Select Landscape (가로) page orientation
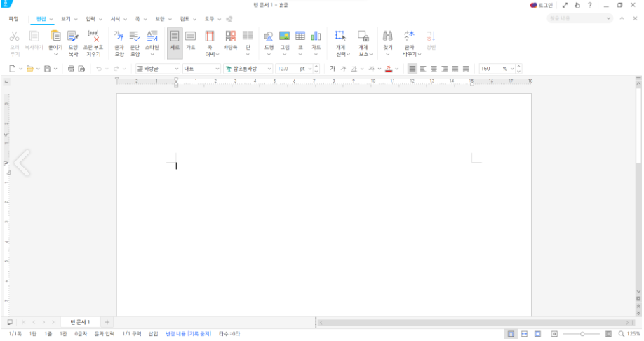 coord(190,40)
